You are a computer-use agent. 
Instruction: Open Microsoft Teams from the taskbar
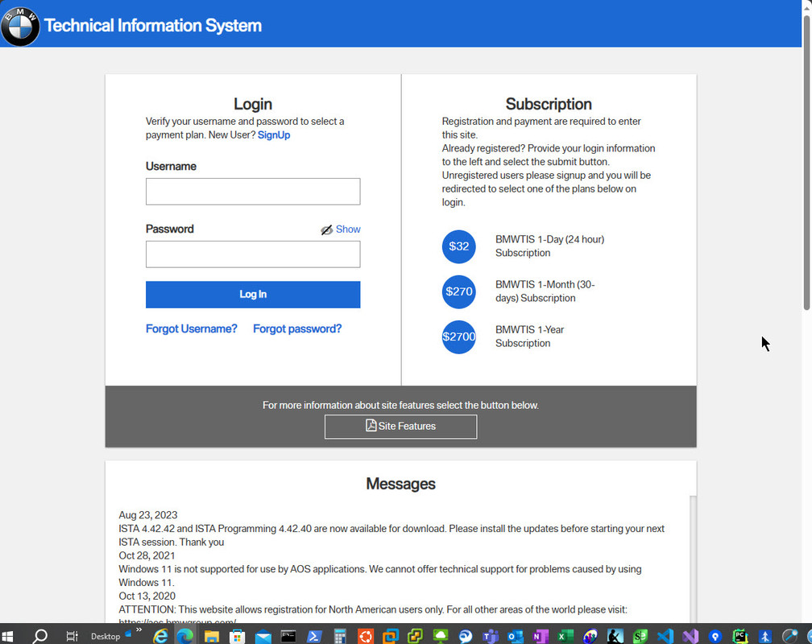tap(491, 636)
